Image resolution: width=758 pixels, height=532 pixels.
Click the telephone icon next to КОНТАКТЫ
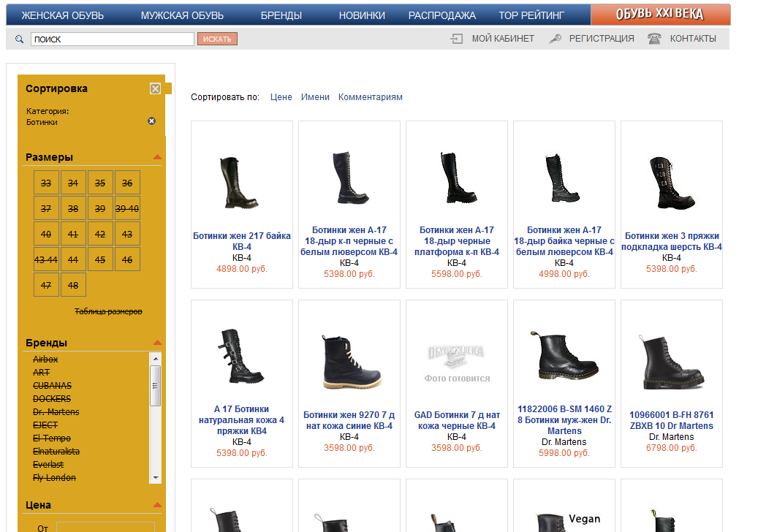point(654,39)
